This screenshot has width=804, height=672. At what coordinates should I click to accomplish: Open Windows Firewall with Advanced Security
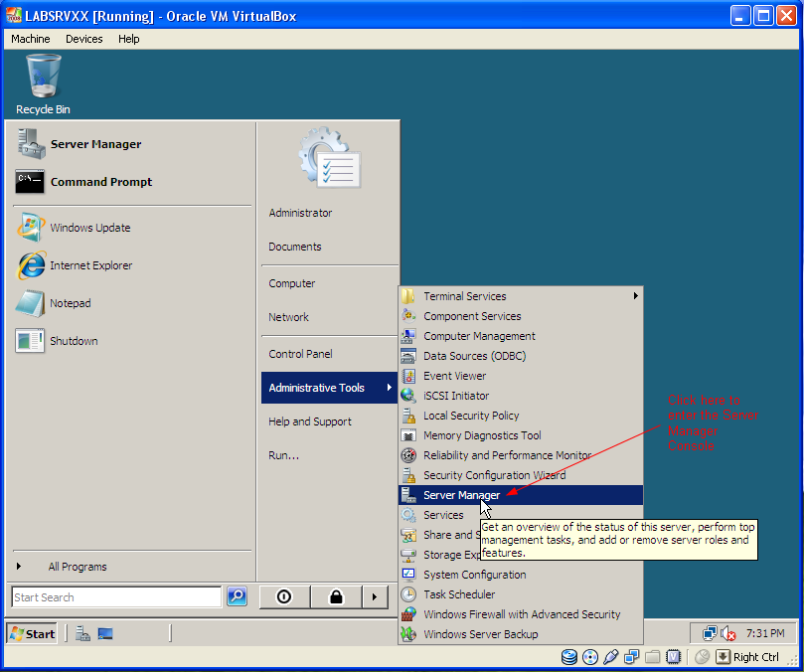(x=521, y=614)
